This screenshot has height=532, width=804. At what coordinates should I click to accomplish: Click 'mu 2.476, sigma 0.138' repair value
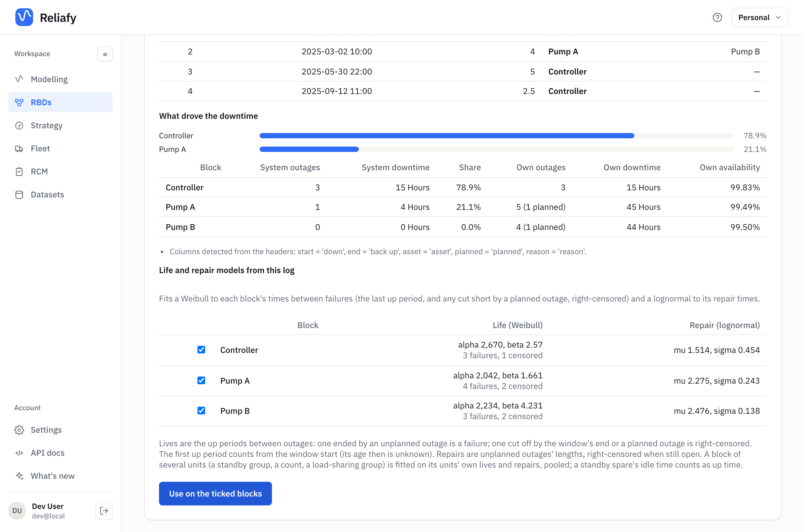(x=717, y=411)
